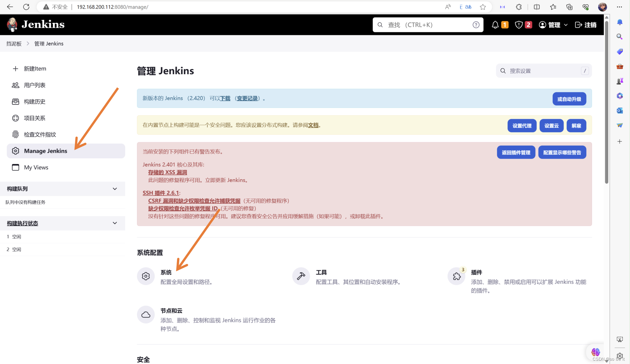Open the 节点和云 link
Image resolution: width=630 pixels, height=364 pixels.
[171, 311]
